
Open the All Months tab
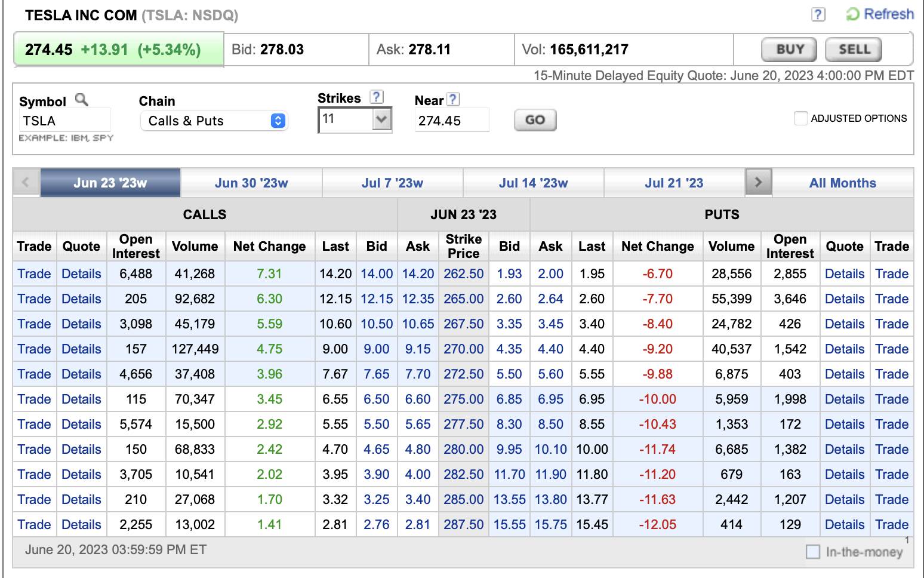coord(842,183)
